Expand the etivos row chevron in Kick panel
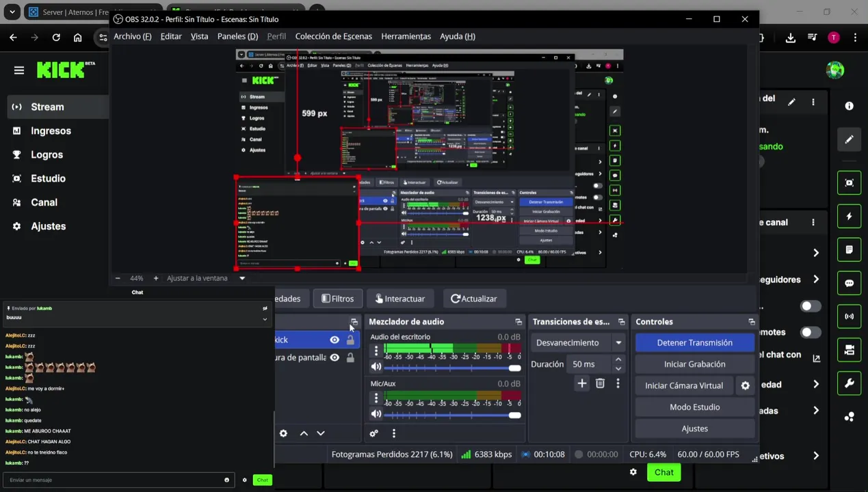The height and width of the screenshot is (492, 868). pos(816,456)
